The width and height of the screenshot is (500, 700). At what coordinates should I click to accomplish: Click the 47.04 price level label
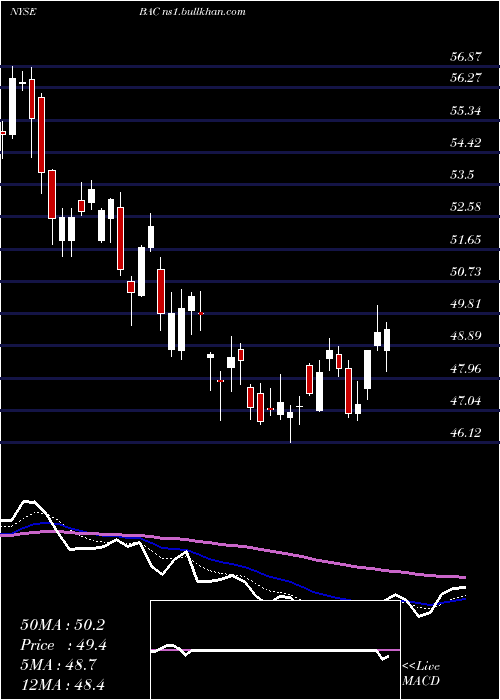(x=466, y=400)
